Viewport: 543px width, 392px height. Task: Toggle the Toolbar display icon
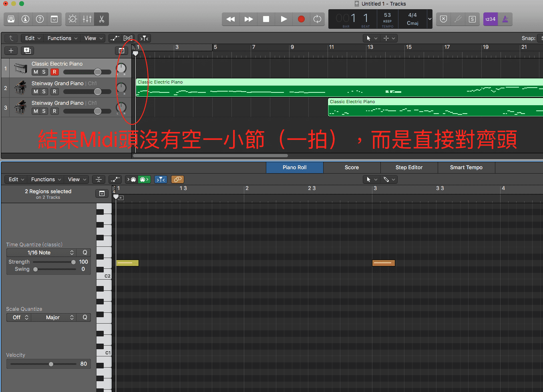pyautogui.click(x=54, y=19)
